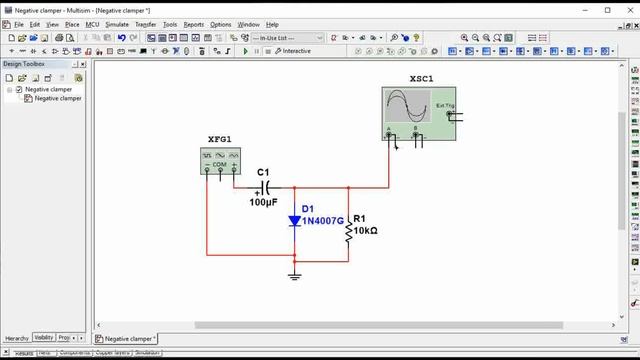Zoom to selected area

click(x=486, y=38)
